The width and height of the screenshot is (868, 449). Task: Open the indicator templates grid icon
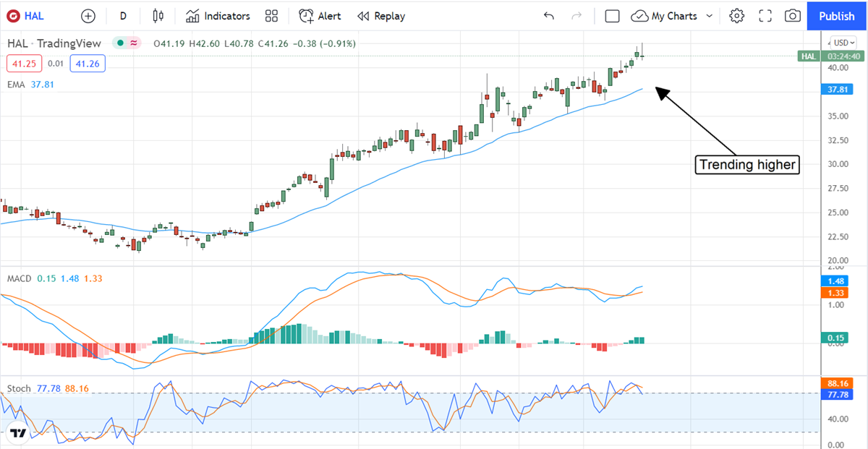[271, 16]
